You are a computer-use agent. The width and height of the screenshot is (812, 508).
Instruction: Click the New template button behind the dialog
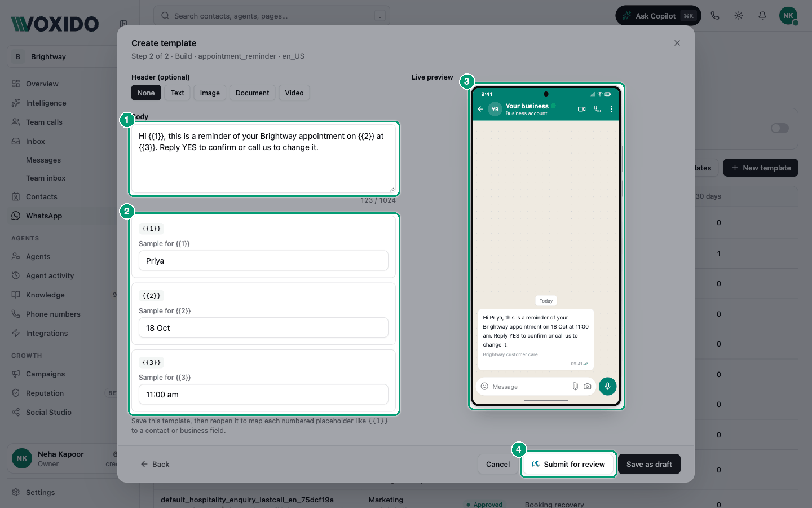pos(761,168)
